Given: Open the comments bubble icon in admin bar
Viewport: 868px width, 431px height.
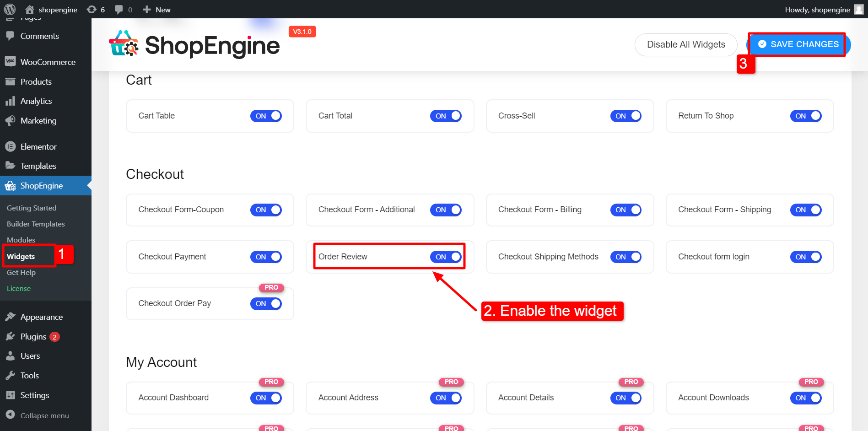Looking at the screenshot, I should tap(119, 10).
